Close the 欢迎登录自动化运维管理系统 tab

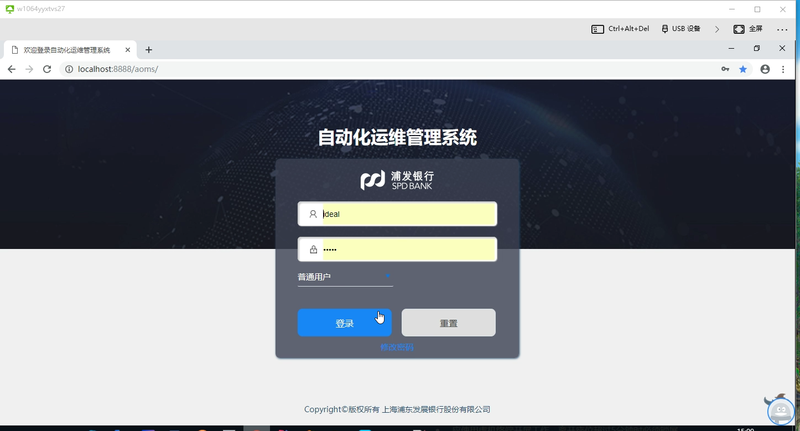click(x=128, y=50)
